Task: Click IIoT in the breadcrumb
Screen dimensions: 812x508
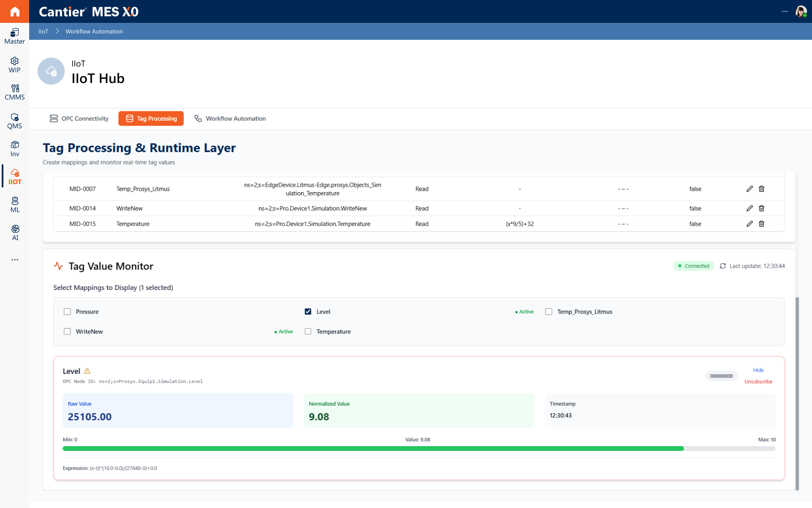Action: [43, 31]
